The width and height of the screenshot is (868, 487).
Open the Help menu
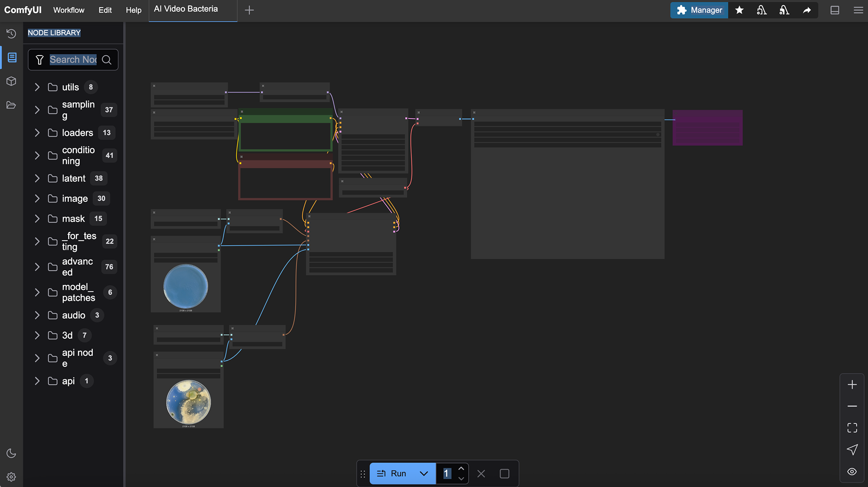point(133,10)
